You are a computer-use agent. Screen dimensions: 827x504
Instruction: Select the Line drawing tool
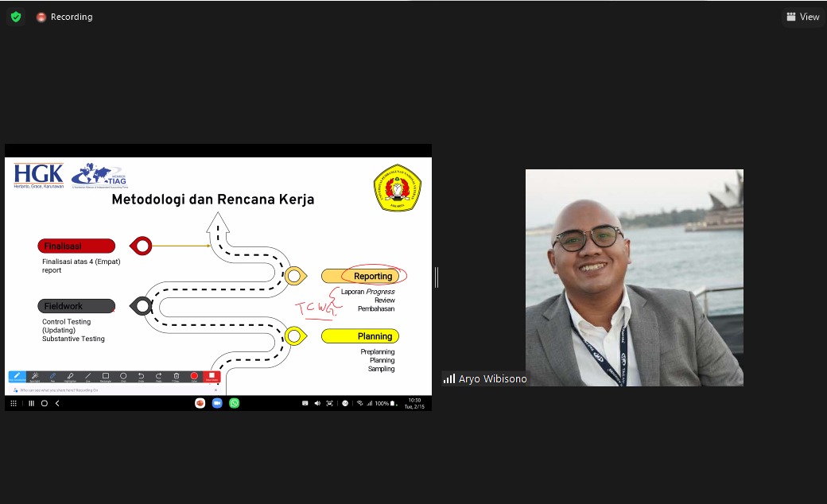pos(87,377)
